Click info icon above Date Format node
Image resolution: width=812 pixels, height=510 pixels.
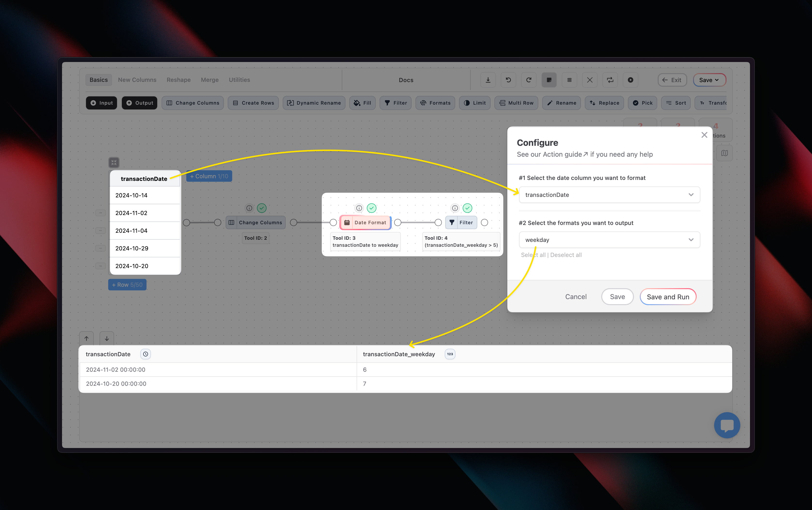point(359,208)
